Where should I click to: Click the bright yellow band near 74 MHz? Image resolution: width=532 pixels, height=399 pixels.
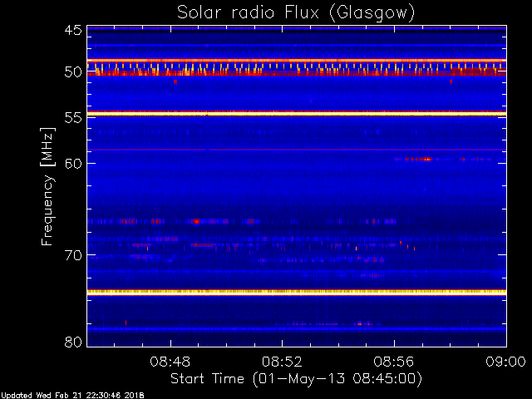297,292
